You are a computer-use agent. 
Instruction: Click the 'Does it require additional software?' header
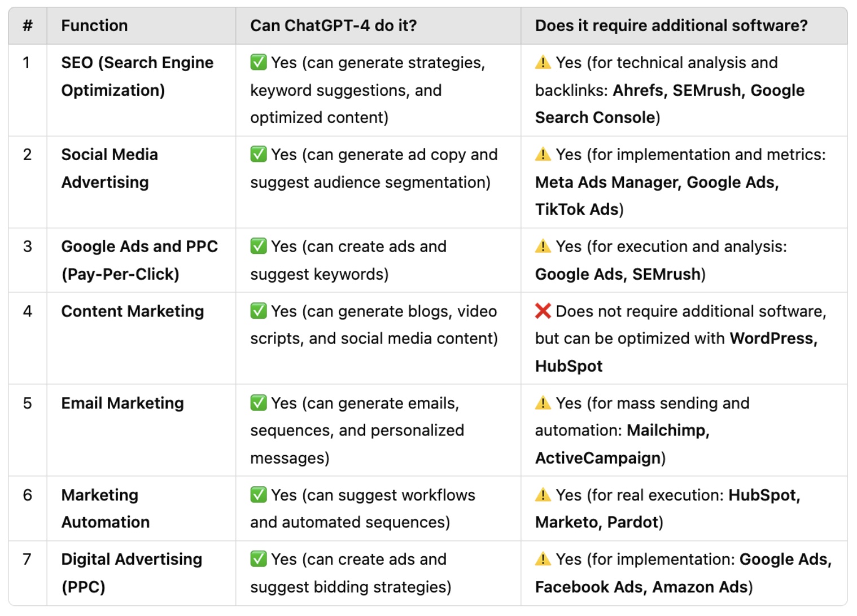point(671,25)
